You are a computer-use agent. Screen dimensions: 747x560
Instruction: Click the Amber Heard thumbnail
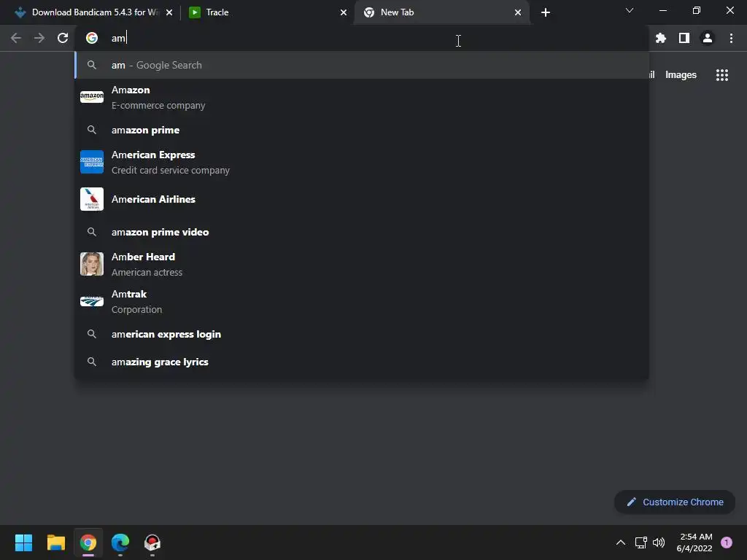pos(92,264)
